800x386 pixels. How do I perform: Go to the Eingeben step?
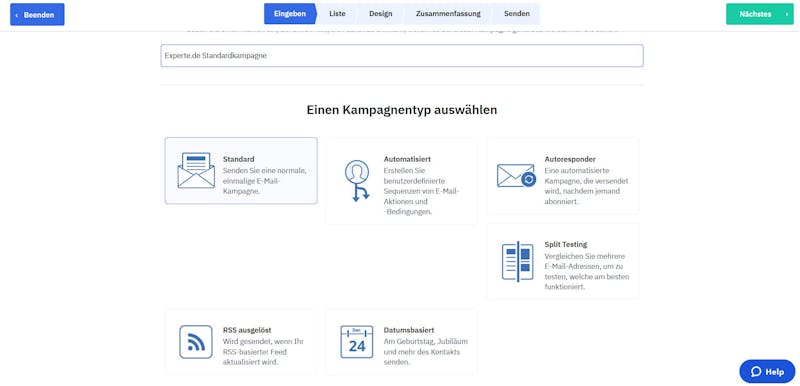tap(289, 14)
